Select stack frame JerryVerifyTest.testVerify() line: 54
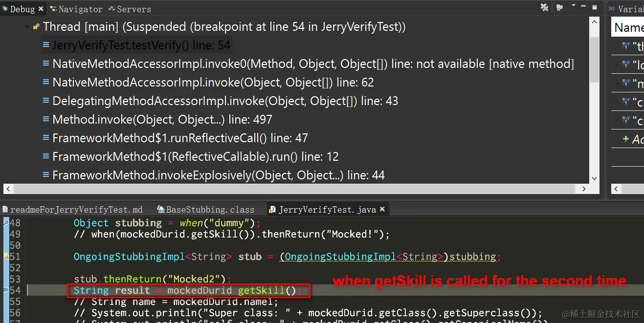 [141, 45]
